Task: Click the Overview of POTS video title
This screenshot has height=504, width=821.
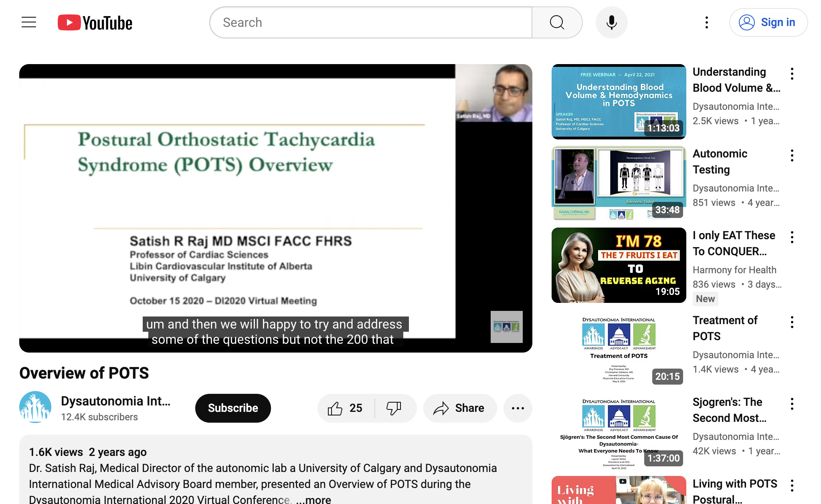Action: pyautogui.click(x=84, y=373)
